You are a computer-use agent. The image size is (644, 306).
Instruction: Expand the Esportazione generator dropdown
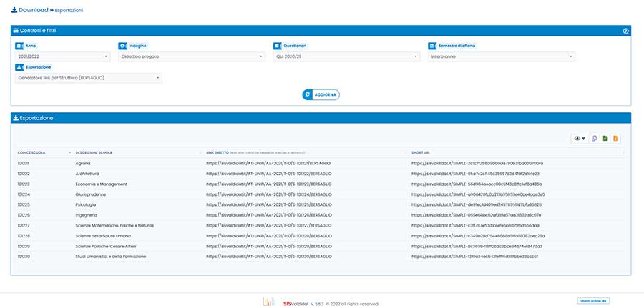(x=88, y=77)
